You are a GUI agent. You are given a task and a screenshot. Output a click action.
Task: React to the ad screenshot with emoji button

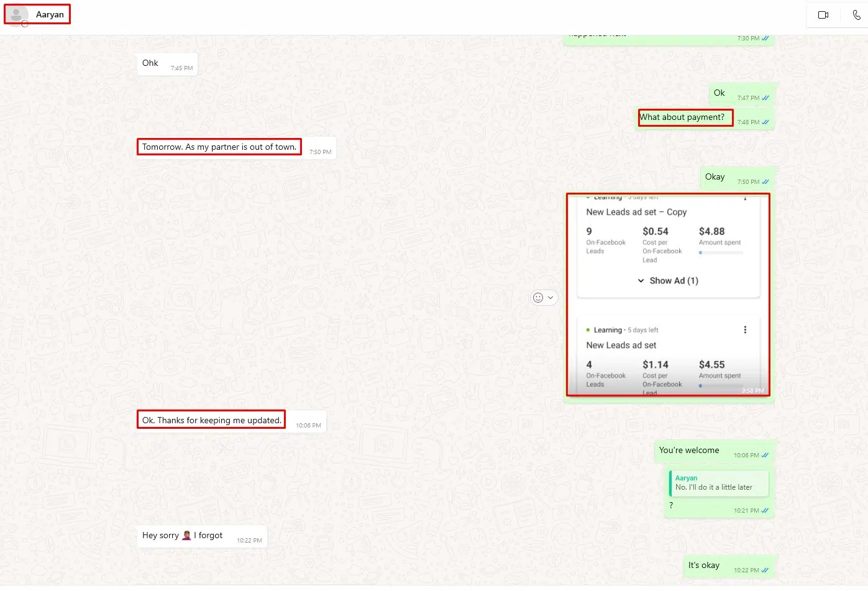538,298
